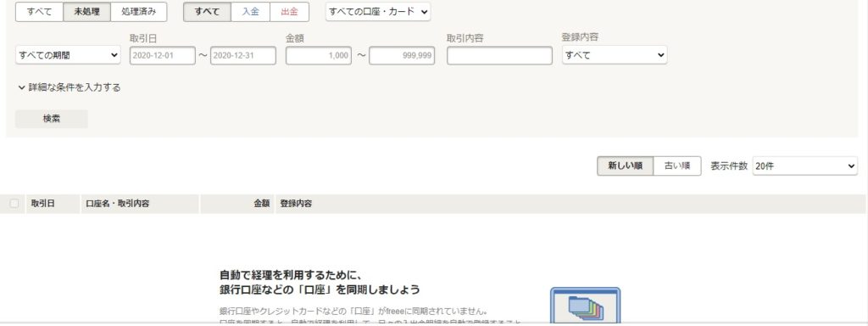Sort by 新しい順
This screenshot has height=326, width=868.
[x=625, y=166]
